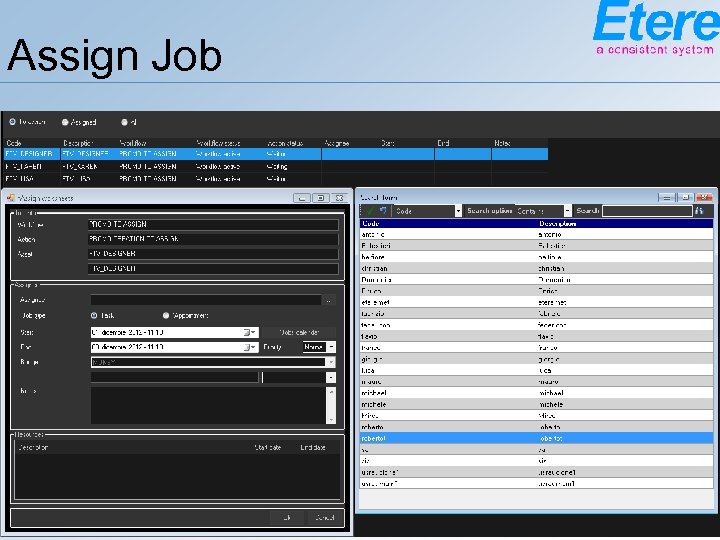
Task: Select the luca row
Action: click(536, 370)
